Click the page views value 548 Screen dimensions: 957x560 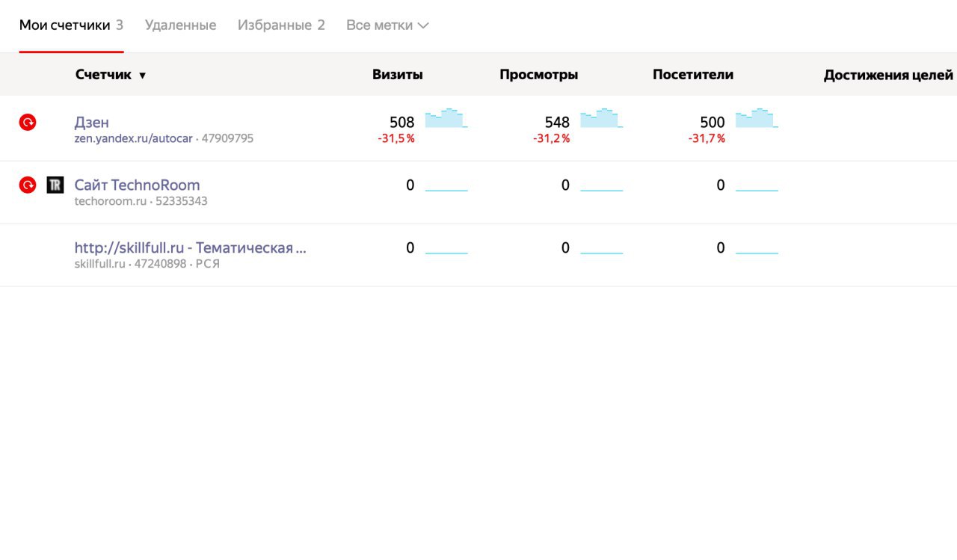557,123
